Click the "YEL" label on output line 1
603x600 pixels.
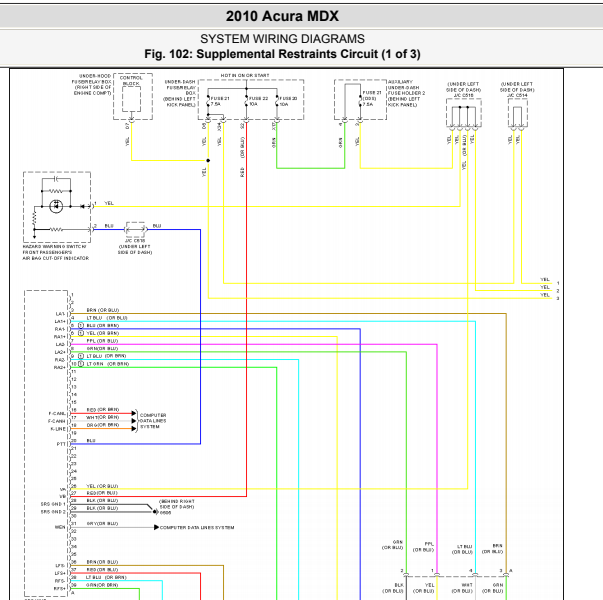(545, 280)
